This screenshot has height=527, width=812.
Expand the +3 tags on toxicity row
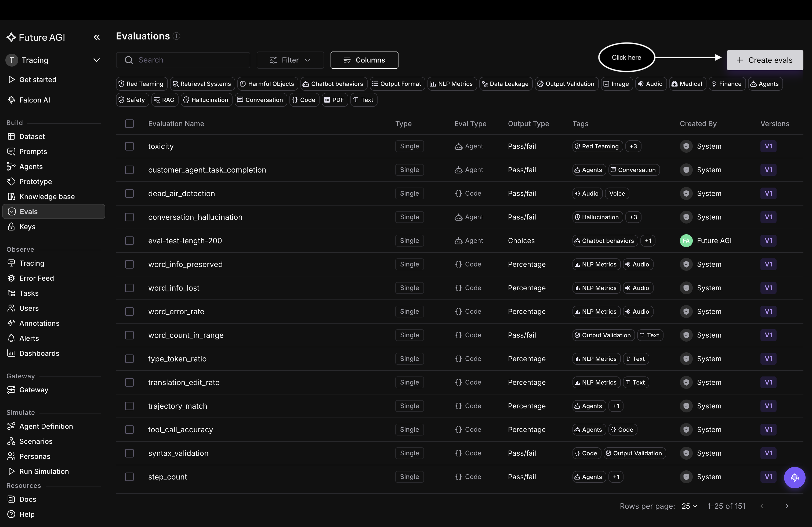click(633, 146)
